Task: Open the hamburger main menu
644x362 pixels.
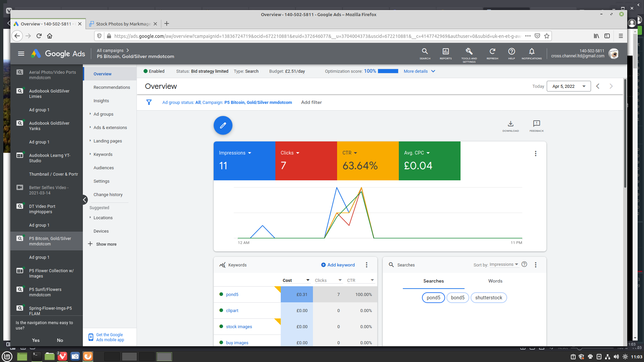Action: coord(21,54)
